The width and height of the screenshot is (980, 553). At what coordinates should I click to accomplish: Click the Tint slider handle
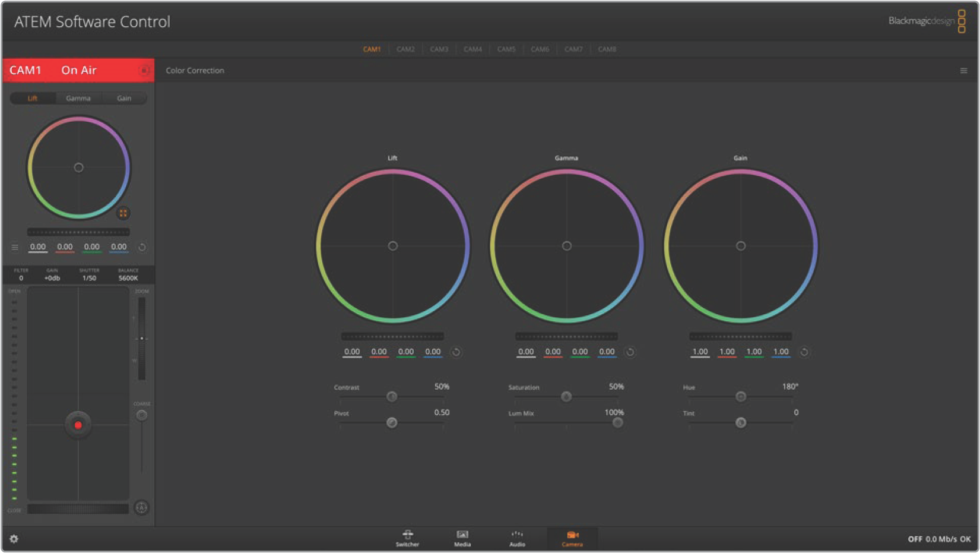(x=741, y=423)
